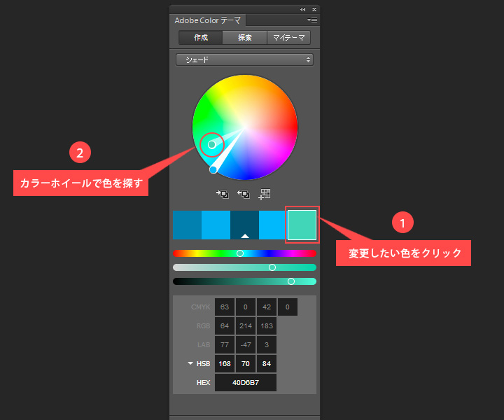Click the LAB field showing 3
The height and width of the screenshot is (420, 504).
pyautogui.click(x=267, y=345)
